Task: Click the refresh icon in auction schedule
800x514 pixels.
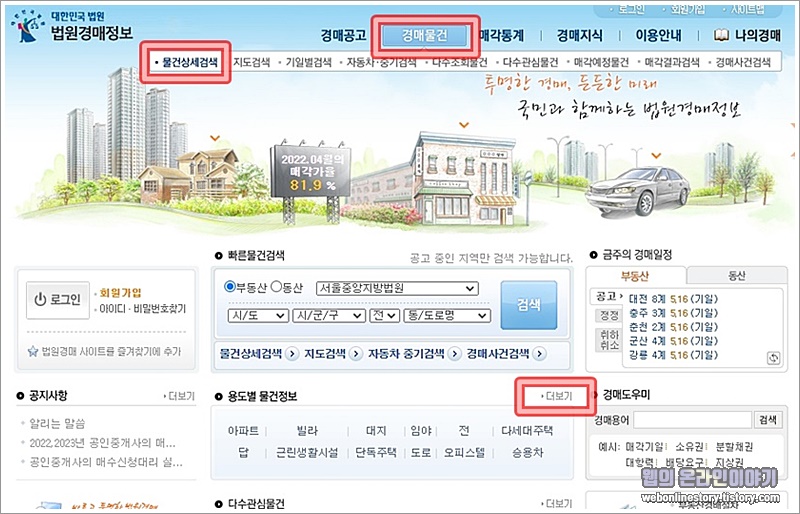Action: coord(773,358)
